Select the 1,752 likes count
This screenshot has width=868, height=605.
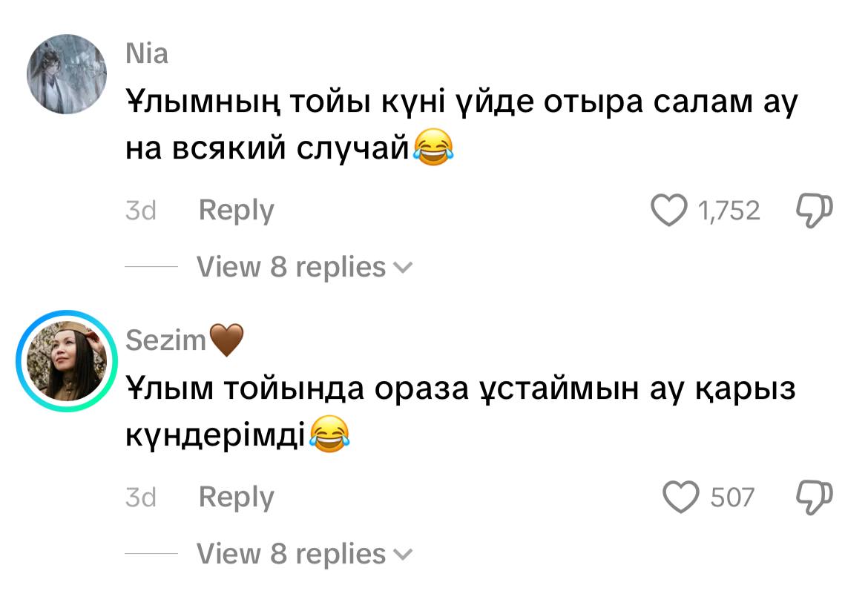point(729,211)
